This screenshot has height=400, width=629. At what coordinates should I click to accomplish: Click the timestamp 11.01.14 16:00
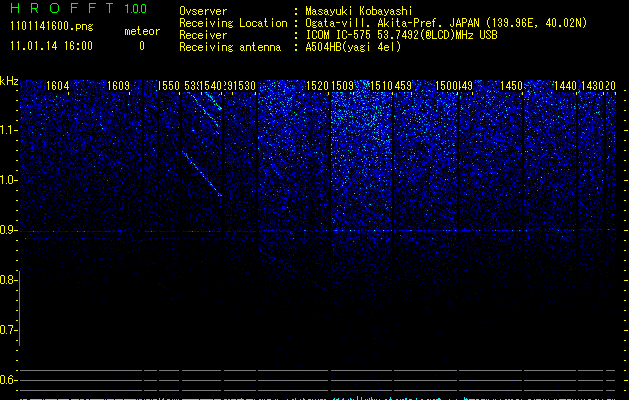point(51,46)
